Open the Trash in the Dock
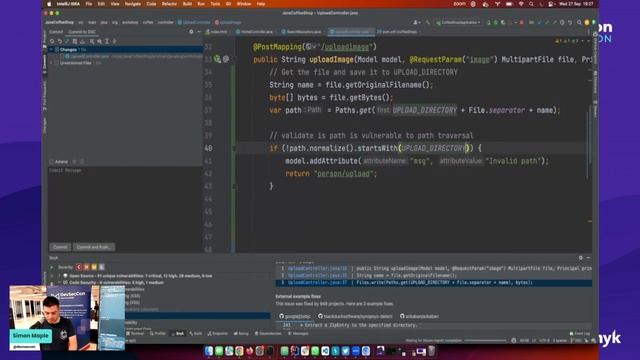The height and width of the screenshot is (360, 640). coord(431,351)
